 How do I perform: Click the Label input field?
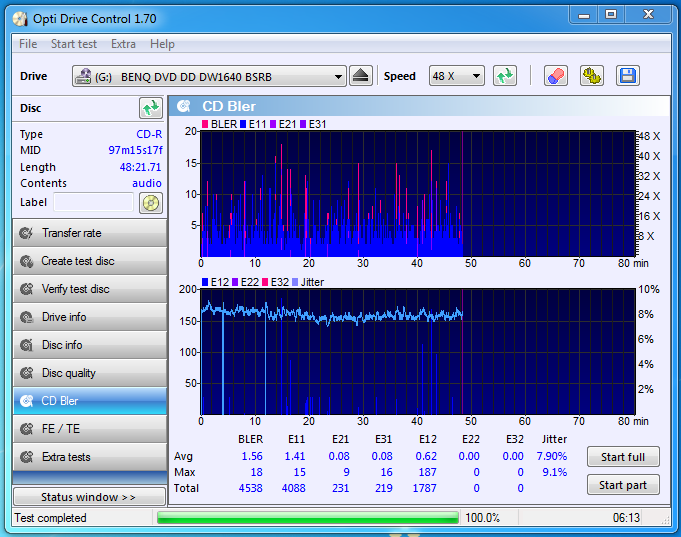pyautogui.click(x=93, y=202)
